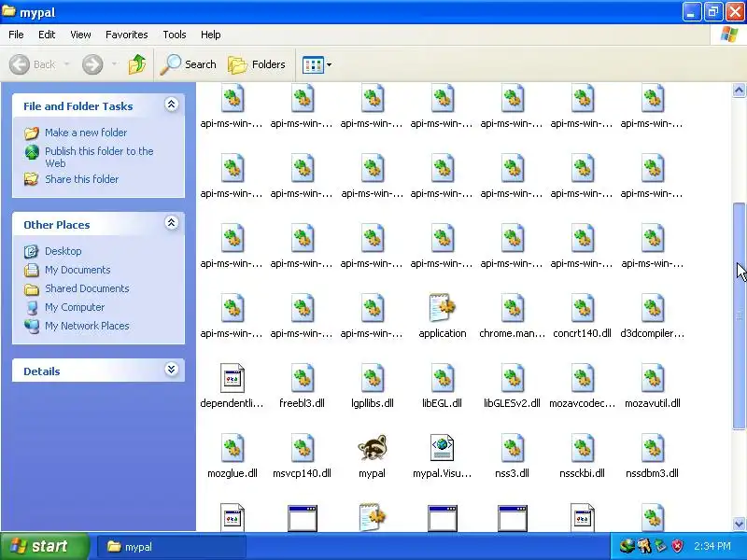
Task: Click the Search toolbar button
Action: [x=189, y=64]
